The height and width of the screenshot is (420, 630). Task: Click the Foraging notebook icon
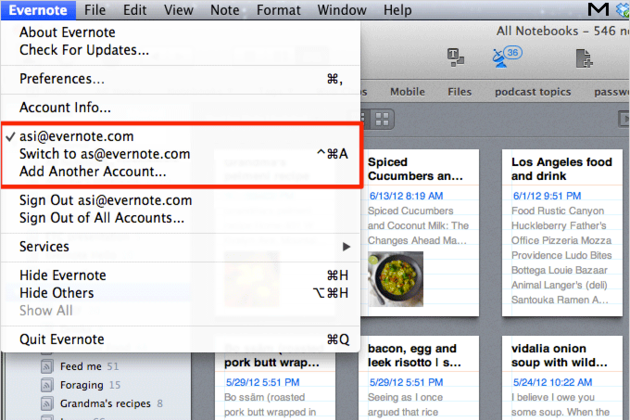tap(46, 385)
